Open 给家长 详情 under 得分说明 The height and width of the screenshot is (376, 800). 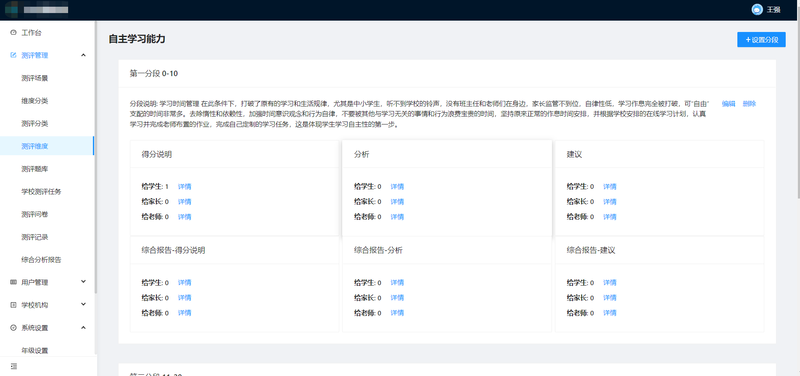(x=184, y=202)
